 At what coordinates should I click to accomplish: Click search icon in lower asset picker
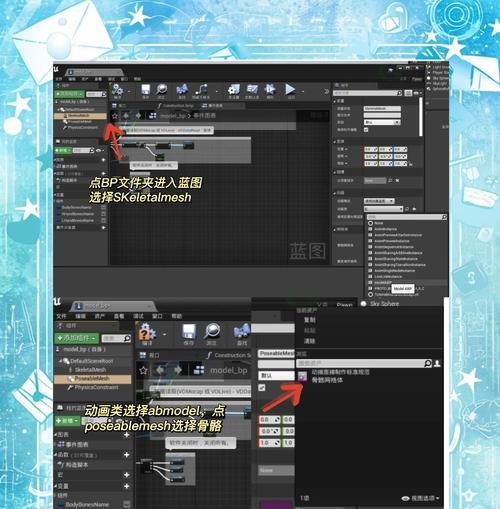pos(428,363)
